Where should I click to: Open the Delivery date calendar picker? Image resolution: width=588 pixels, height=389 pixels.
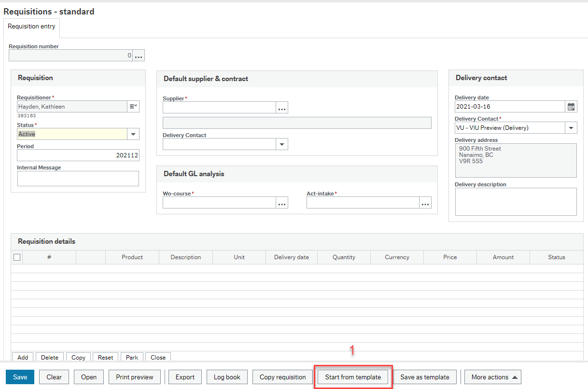point(571,106)
